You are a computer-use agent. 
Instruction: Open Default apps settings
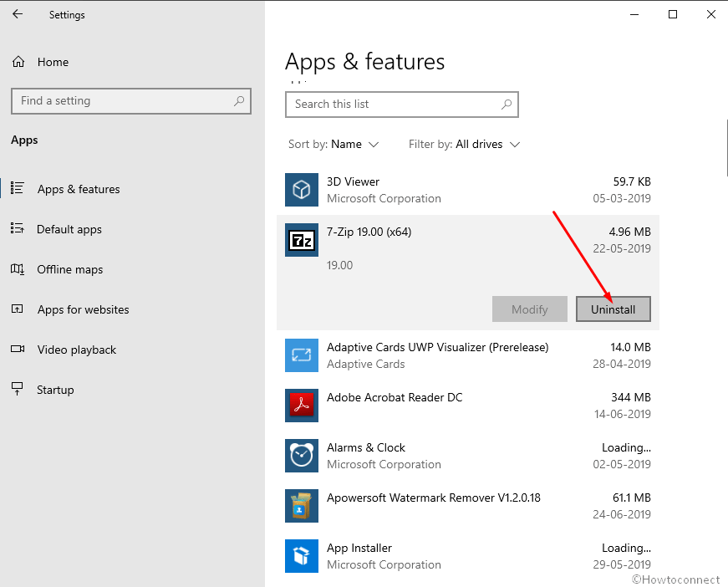click(69, 229)
